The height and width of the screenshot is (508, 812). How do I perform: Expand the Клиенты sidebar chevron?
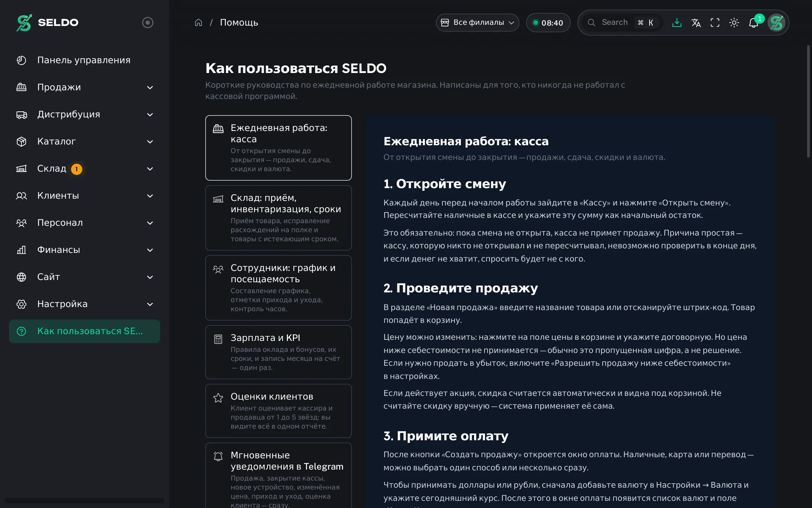tap(150, 196)
